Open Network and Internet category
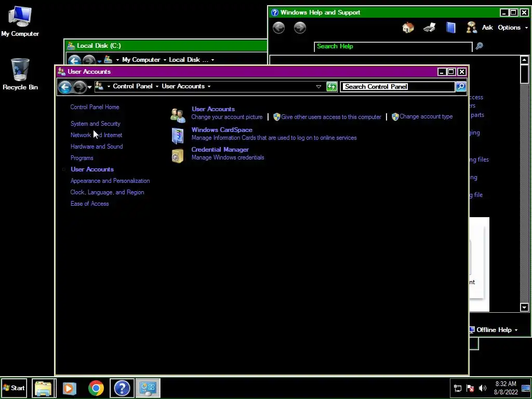532x399 pixels. pos(96,135)
